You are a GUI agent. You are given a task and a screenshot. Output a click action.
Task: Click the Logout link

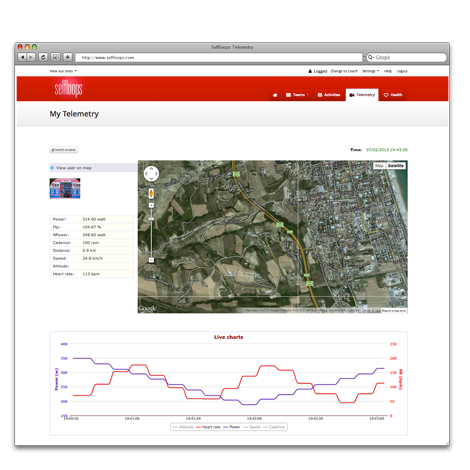click(x=402, y=71)
